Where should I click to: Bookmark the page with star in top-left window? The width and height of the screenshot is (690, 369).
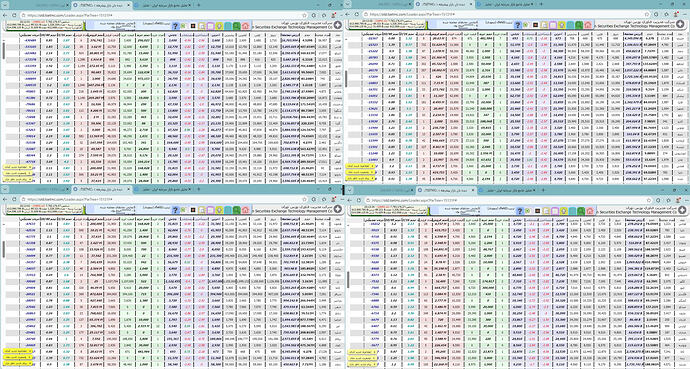point(305,15)
